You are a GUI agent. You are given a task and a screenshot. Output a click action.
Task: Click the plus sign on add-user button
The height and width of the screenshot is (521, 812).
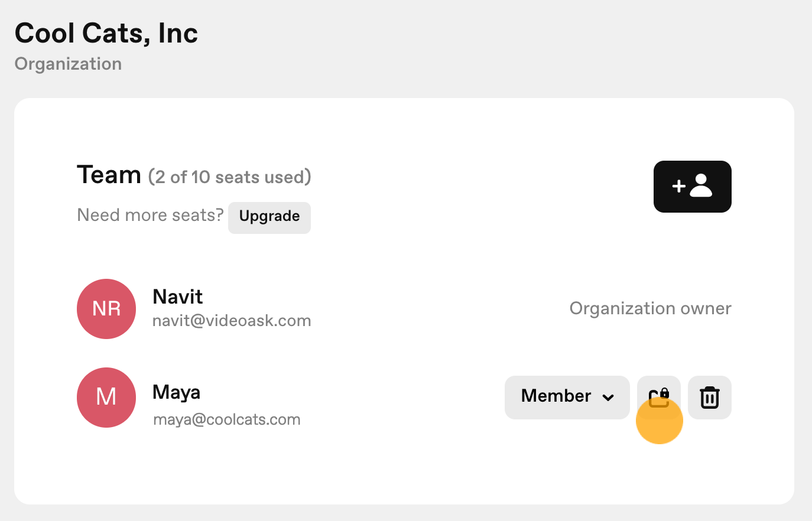coord(679,187)
